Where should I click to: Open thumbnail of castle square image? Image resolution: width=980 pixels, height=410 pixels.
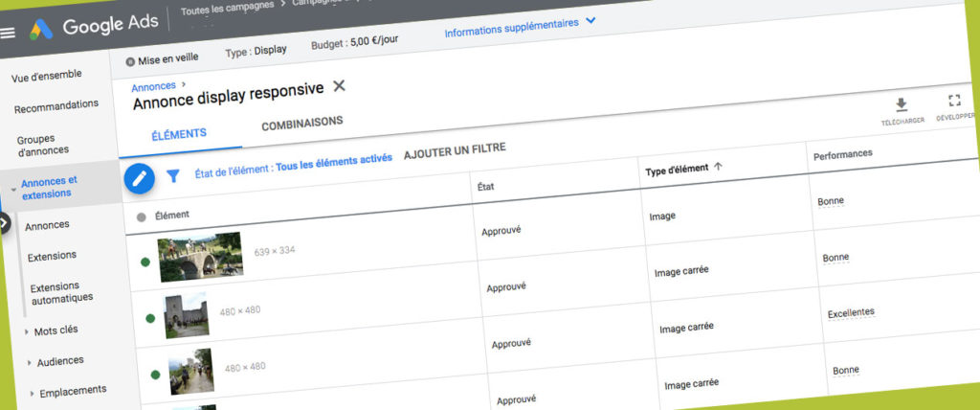(x=187, y=315)
